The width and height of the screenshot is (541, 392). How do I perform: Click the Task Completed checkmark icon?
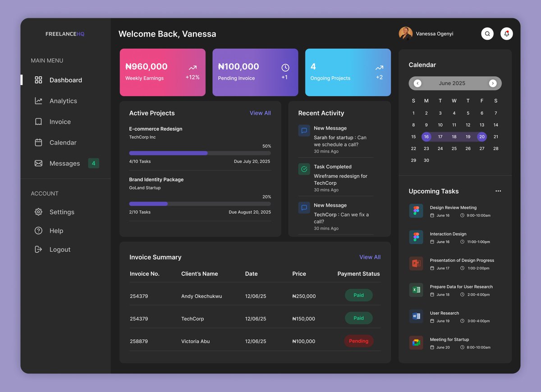pos(304,169)
